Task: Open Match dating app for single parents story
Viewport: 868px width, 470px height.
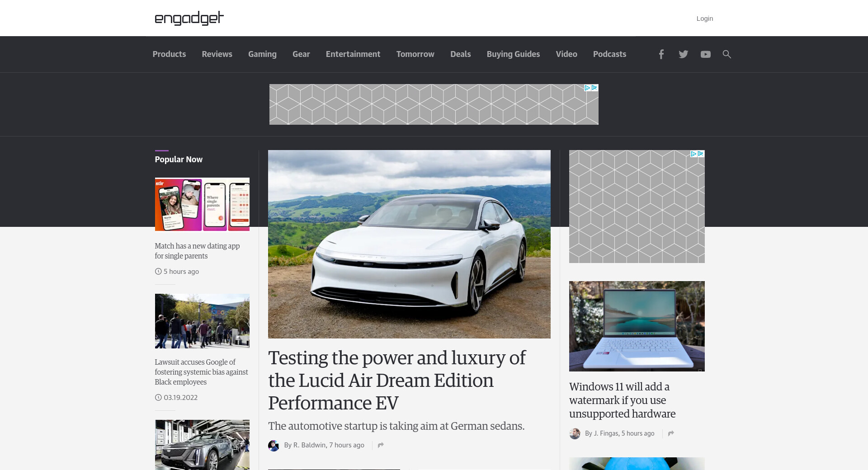Action: point(198,251)
